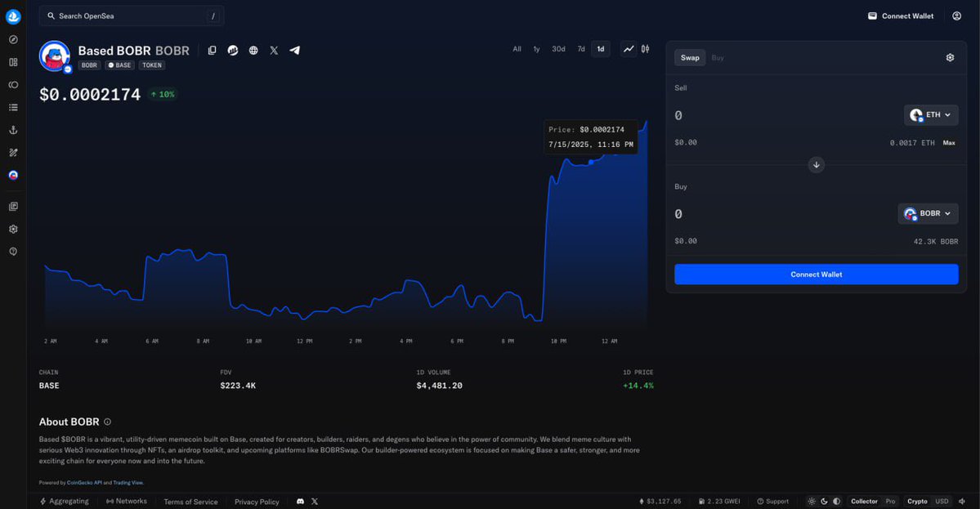Swap sell and buy direction arrow
Viewport: 980px width, 509px height.
tap(817, 165)
